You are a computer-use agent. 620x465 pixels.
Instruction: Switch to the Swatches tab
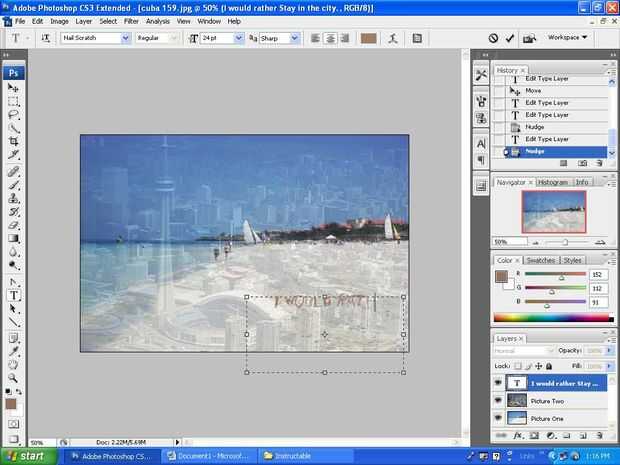click(x=541, y=260)
